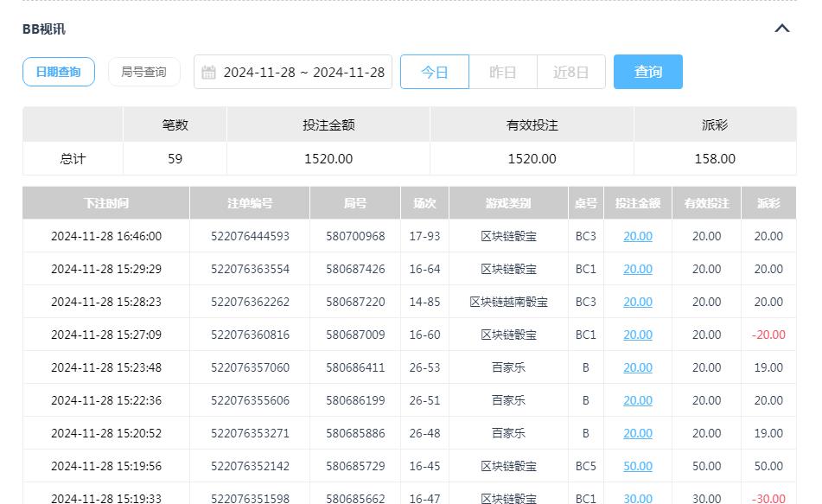
Task: Click the calendar icon in the date field
Action: coord(207,72)
